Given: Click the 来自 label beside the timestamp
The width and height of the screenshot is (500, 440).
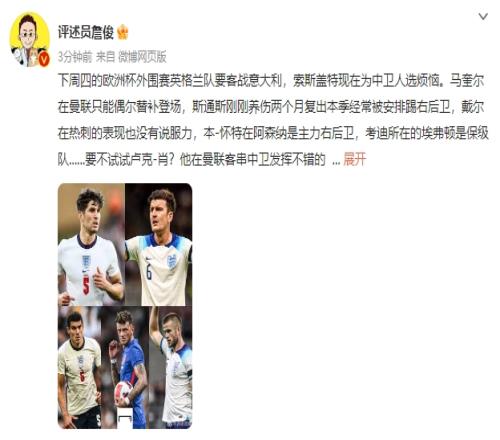Looking at the screenshot, I should pyautogui.click(x=105, y=57).
